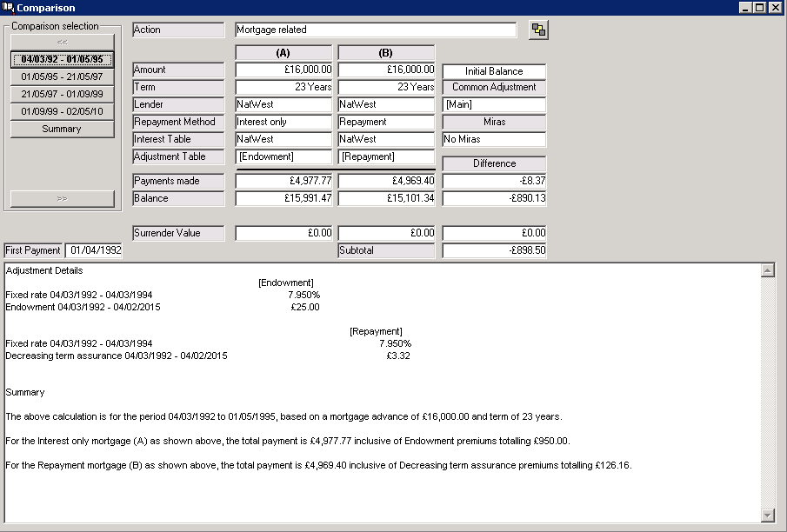Click the yellow icon beside the Action field
Screen dimensions: 787x532
pos(538,30)
